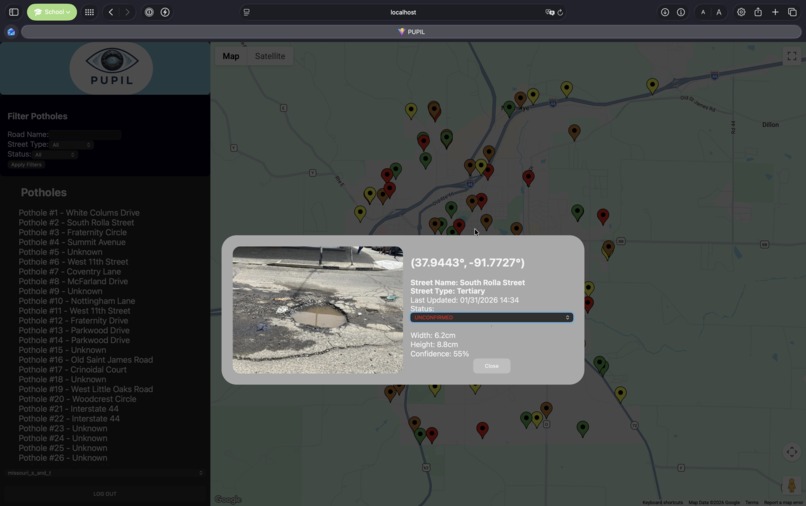
Task: Click the smaller text 'A' button
Action: pyautogui.click(x=703, y=12)
